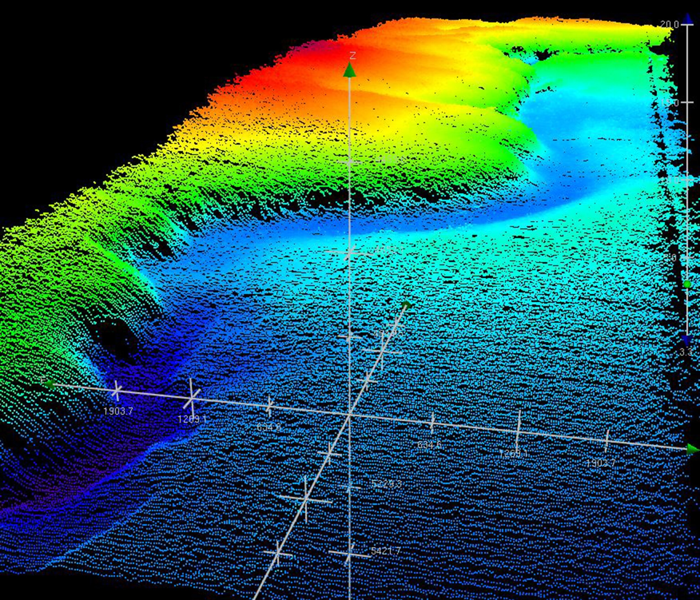This screenshot has width=700, height=600.
Task: Click the 10.0 tick mark on the vertical slider
Action: [687, 180]
